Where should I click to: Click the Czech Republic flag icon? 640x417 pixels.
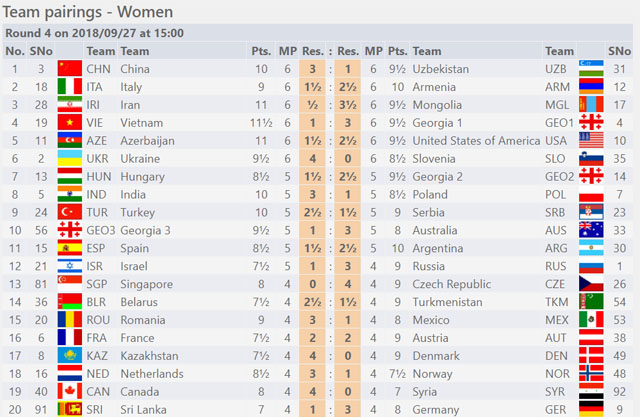pyautogui.click(x=591, y=284)
